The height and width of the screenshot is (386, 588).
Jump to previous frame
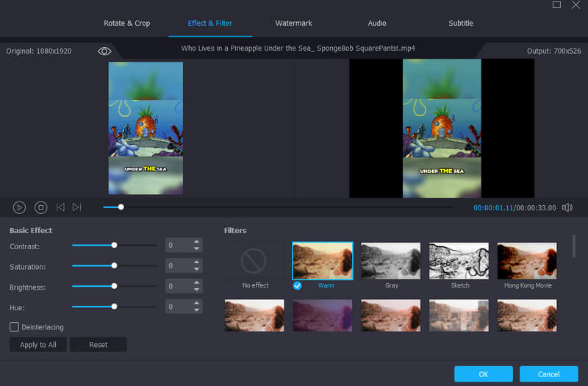coord(61,208)
